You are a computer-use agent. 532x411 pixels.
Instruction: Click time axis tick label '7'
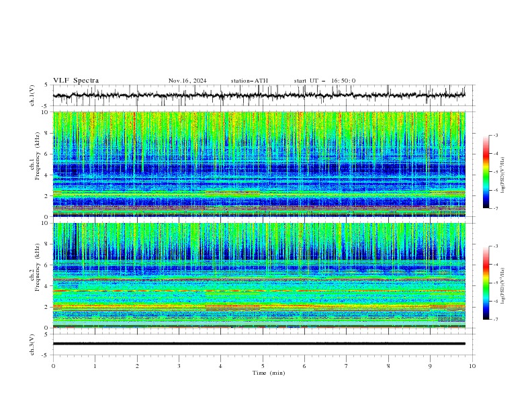point(347,366)
